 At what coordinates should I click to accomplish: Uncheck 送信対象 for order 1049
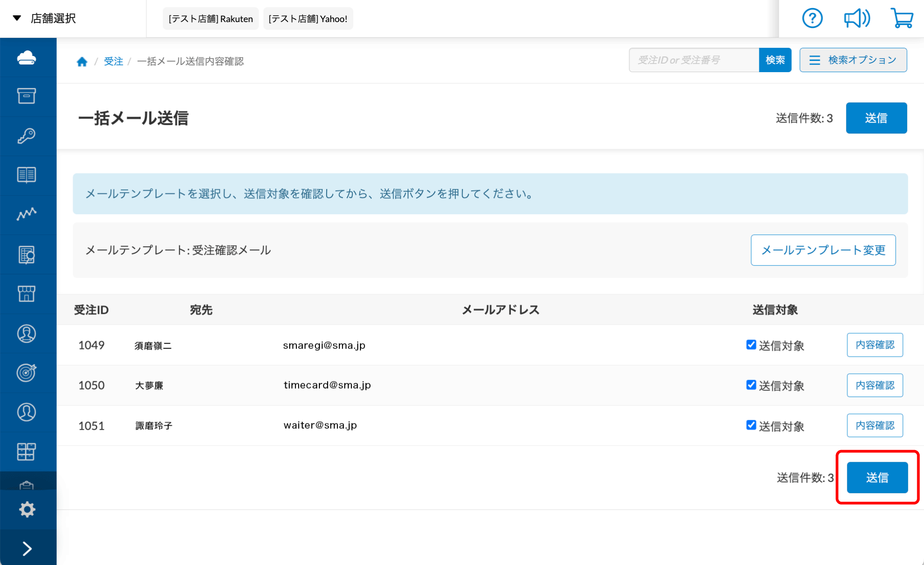coord(751,345)
